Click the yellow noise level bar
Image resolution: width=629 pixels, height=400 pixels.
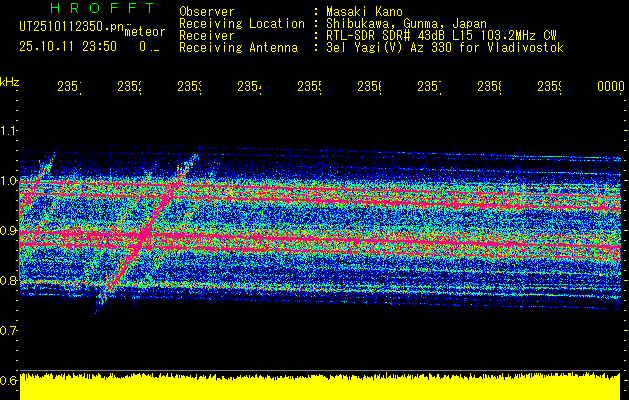point(320,387)
